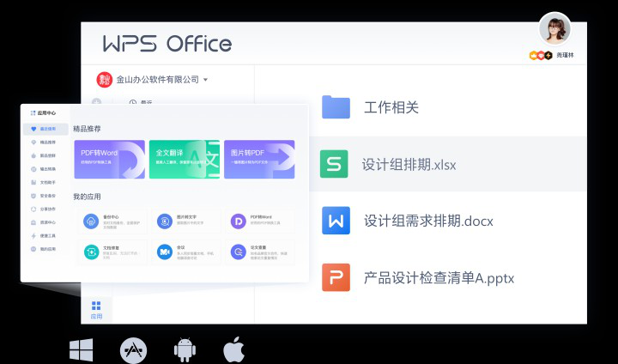This screenshot has height=364, width=618.
Task: Select 最近使用 in the app center sidebar
Action: 45,129
